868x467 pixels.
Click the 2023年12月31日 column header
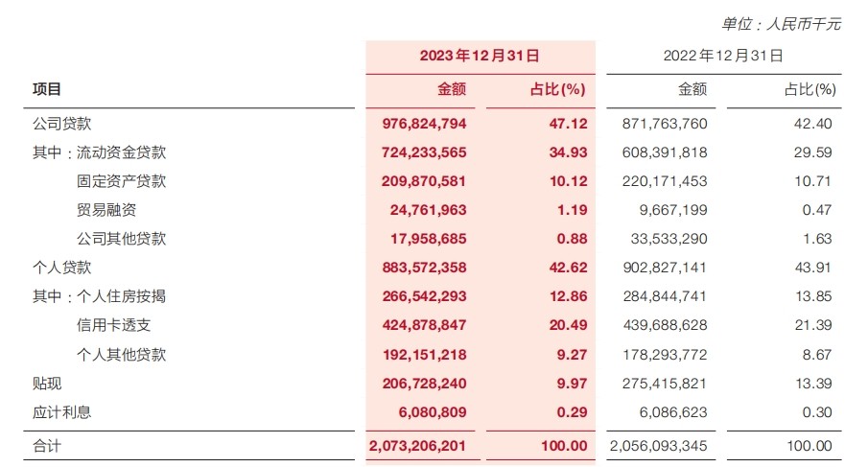pos(480,56)
